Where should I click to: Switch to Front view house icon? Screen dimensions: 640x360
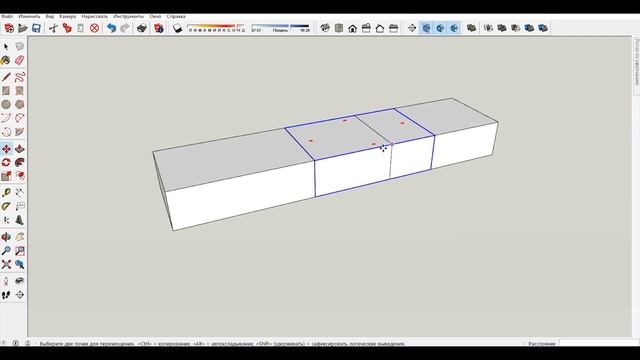(x=352, y=28)
